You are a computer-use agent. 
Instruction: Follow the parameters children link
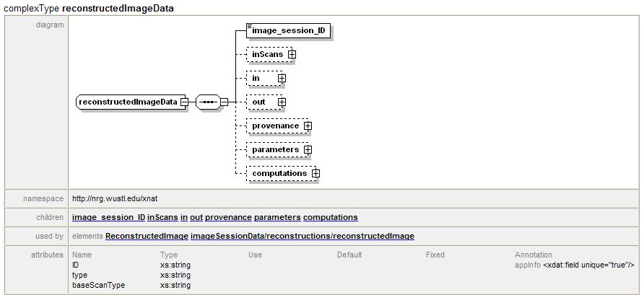(277, 217)
